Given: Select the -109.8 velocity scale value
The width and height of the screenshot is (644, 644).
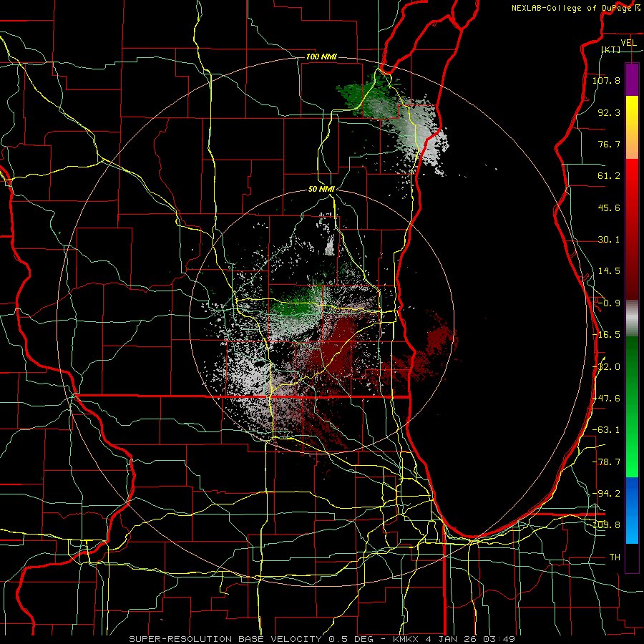Looking at the screenshot, I should [606, 525].
